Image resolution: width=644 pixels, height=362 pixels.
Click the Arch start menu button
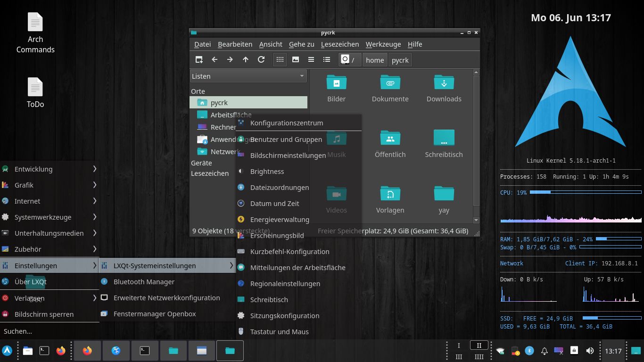[x=7, y=351]
